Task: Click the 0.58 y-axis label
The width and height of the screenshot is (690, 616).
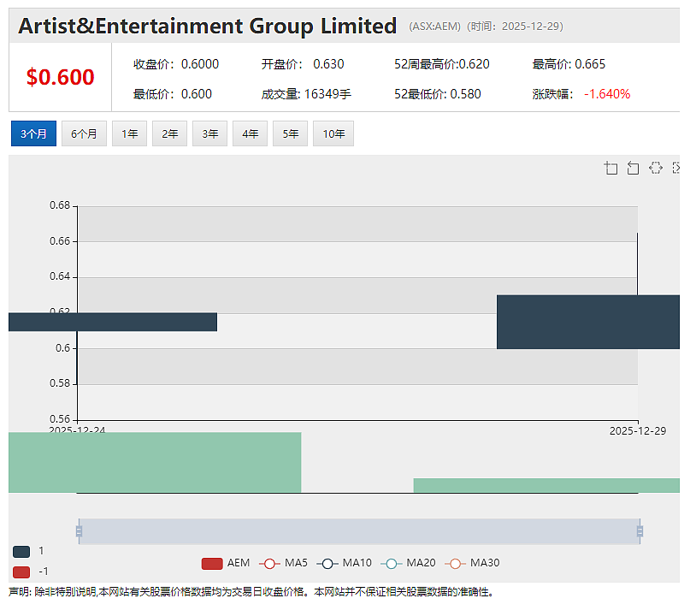Action: tap(60, 383)
